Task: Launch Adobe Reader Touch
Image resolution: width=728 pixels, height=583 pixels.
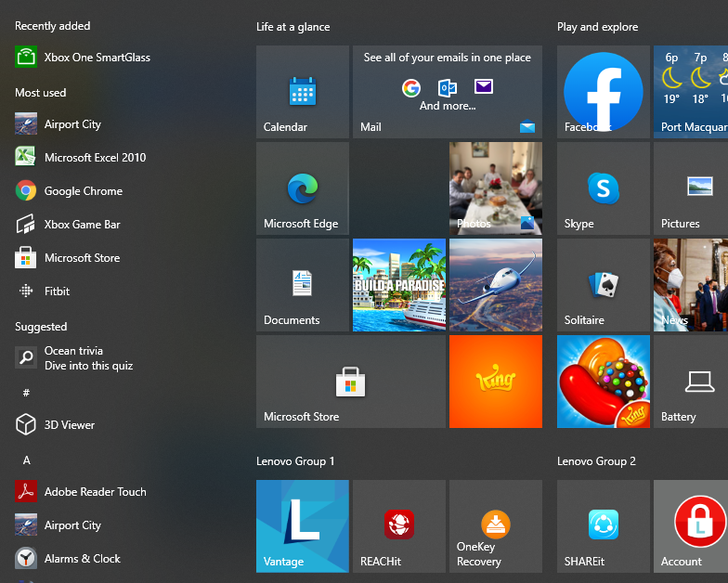Action: coord(81,492)
